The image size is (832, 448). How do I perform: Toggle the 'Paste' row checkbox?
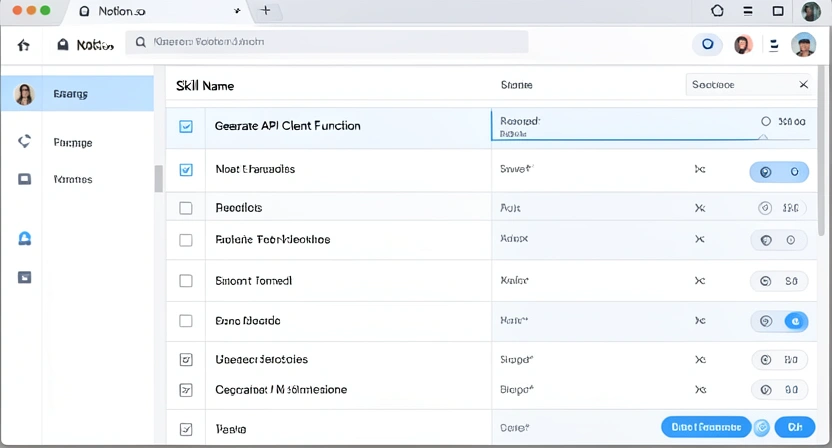point(186,429)
